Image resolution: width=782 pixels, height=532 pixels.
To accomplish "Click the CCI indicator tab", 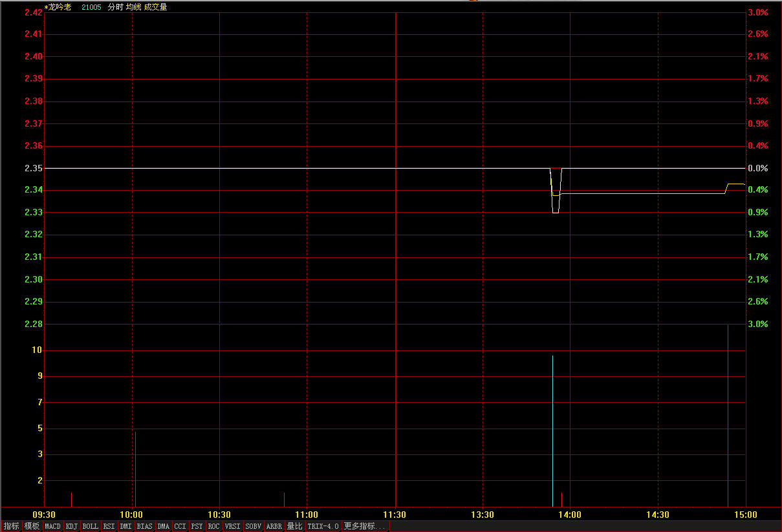I will [180, 526].
